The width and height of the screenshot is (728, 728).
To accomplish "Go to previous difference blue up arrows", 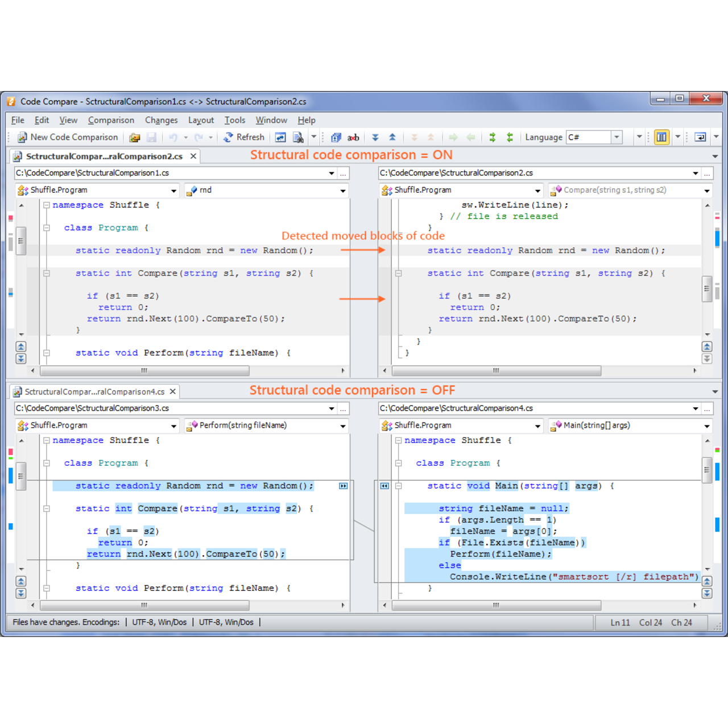I will point(392,137).
